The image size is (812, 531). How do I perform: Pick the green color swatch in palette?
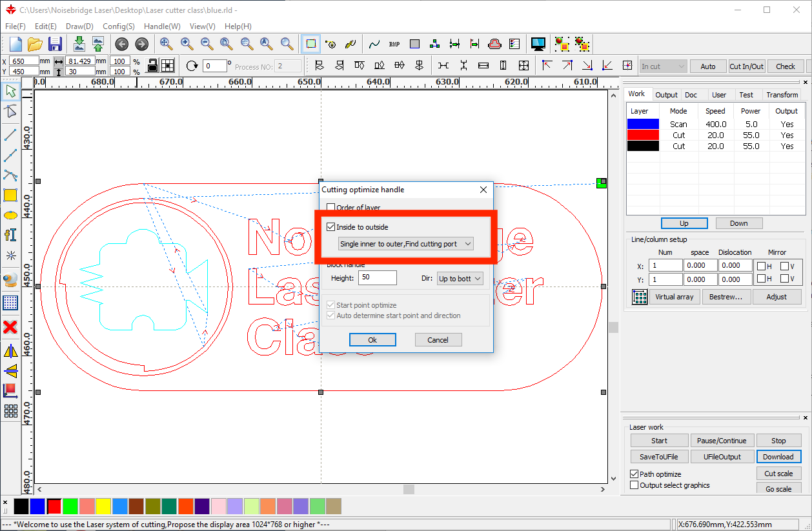(70, 506)
